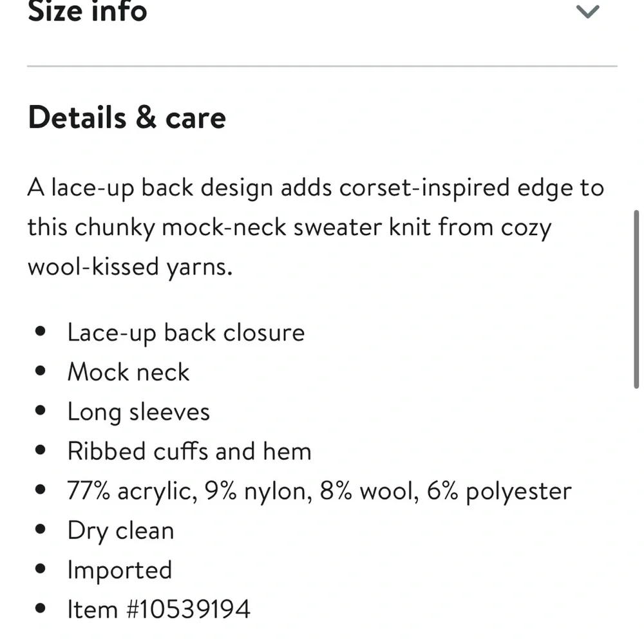This screenshot has width=644, height=644.
Task: Select the "Long sleeves" detail text
Action: point(138,412)
